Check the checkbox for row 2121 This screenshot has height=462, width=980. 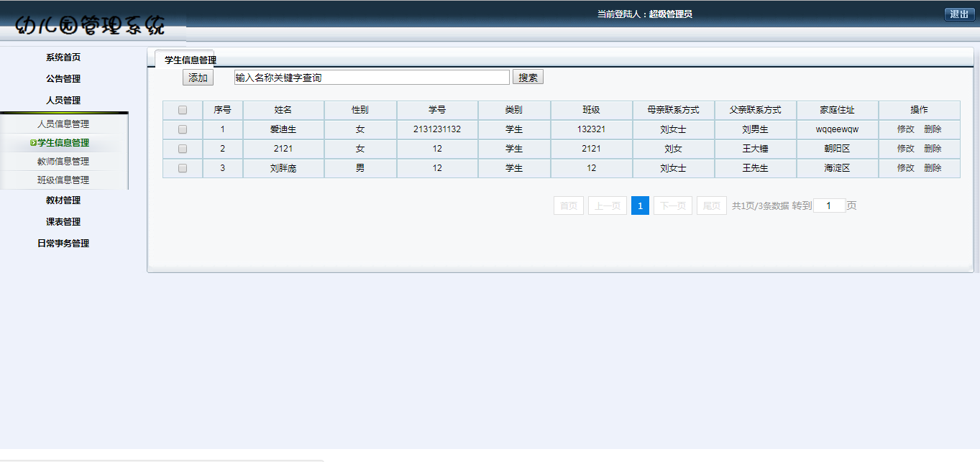[183, 149]
